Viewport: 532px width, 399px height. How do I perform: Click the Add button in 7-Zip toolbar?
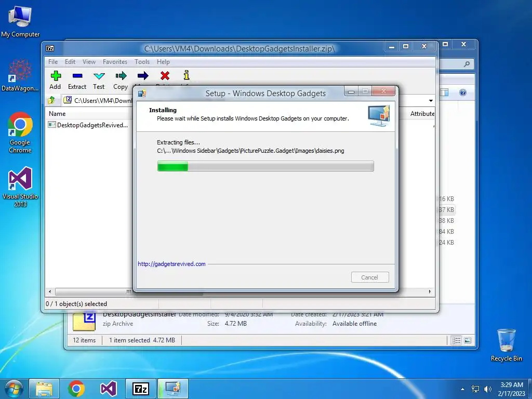pos(55,81)
